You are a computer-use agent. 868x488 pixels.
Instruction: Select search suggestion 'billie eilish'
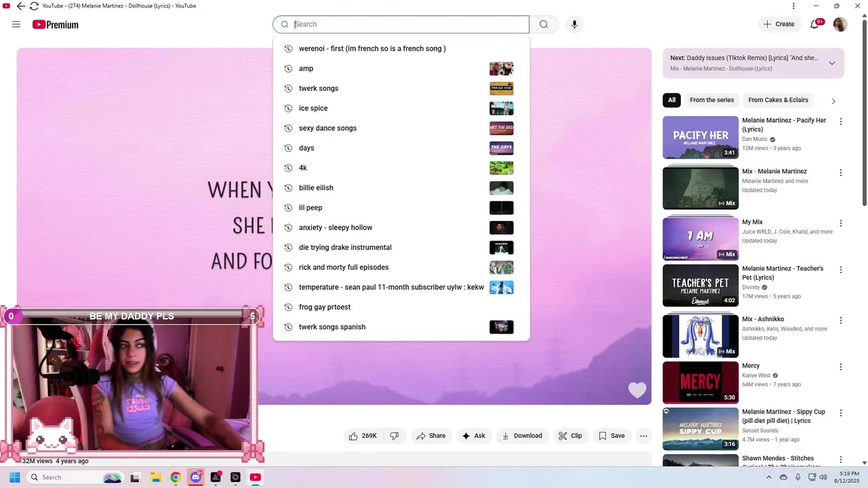pos(401,188)
